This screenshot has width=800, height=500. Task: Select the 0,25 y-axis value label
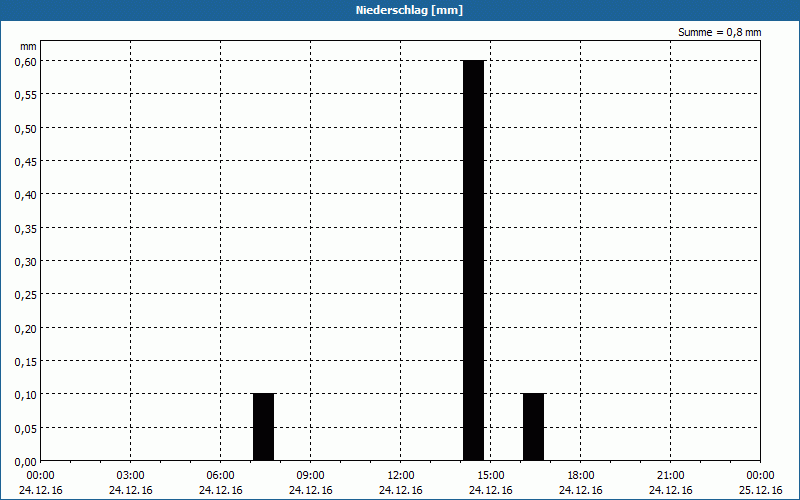[x=25, y=294]
